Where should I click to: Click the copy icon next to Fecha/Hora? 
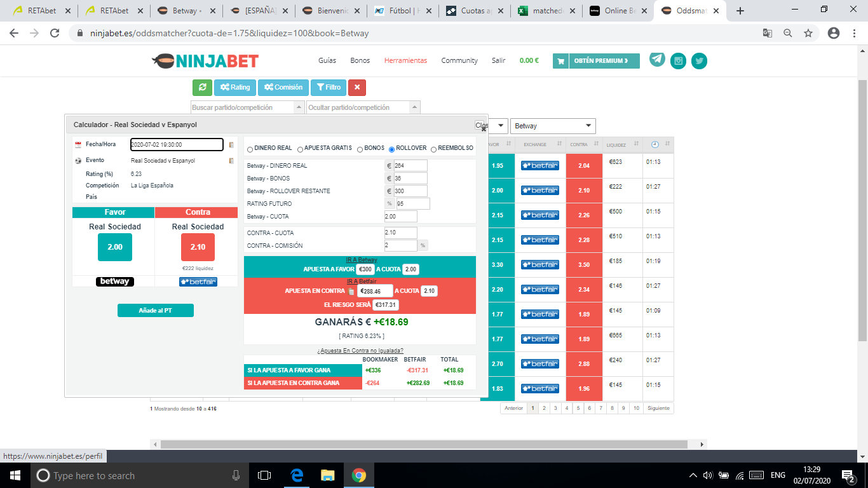tap(231, 145)
